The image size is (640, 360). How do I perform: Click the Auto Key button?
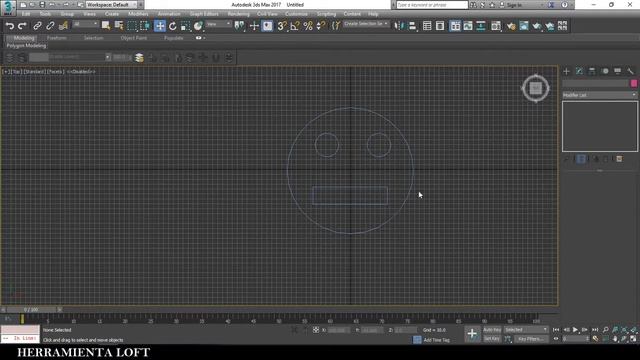click(x=492, y=330)
